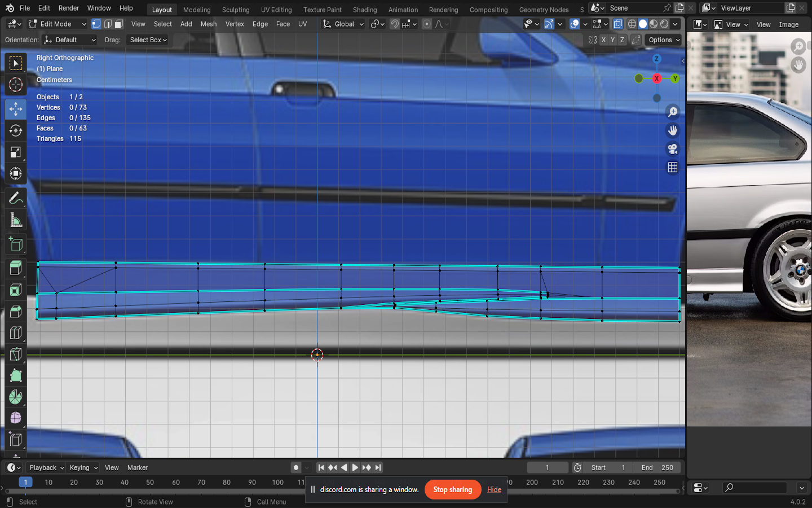Click the pan hand in image editor
812x508 pixels.
click(798, 64)
